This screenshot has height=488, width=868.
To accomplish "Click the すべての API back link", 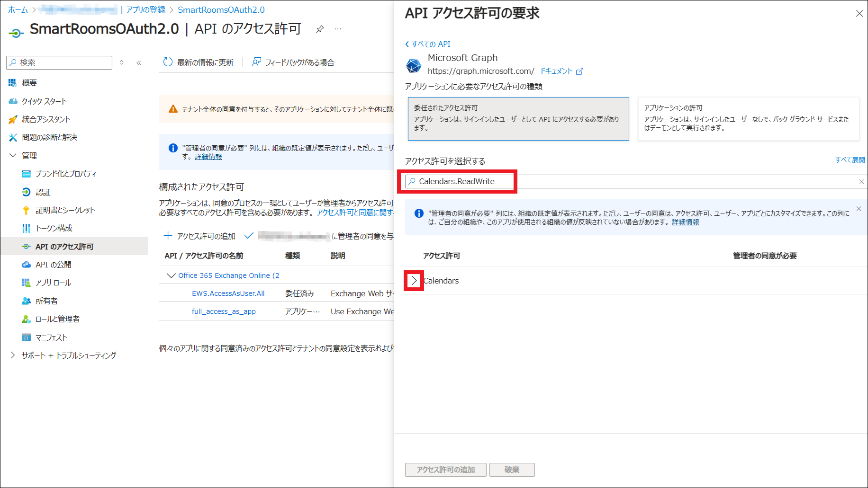I will click(x=428, y=44).
